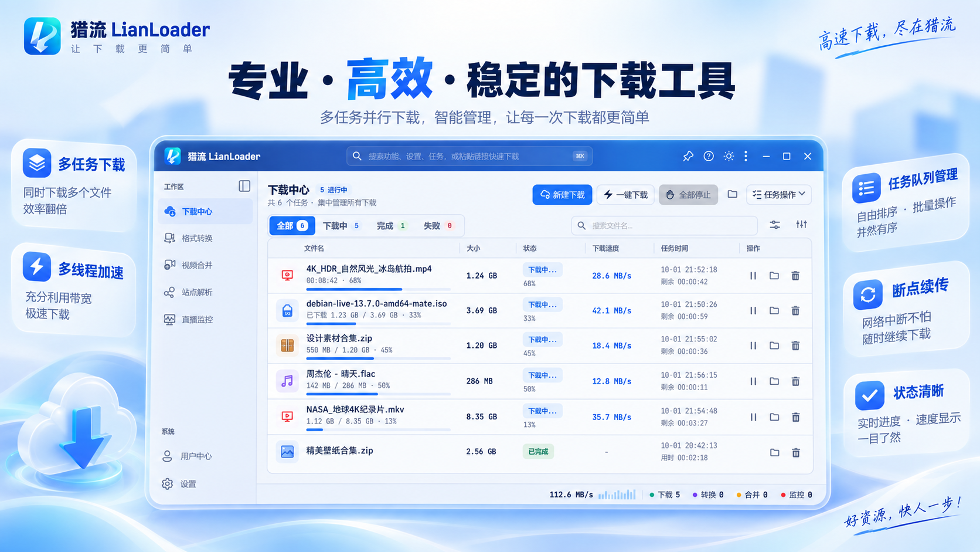Delete the 设计素材合集.zip task

pyautogui.click(x=795, y=346)
